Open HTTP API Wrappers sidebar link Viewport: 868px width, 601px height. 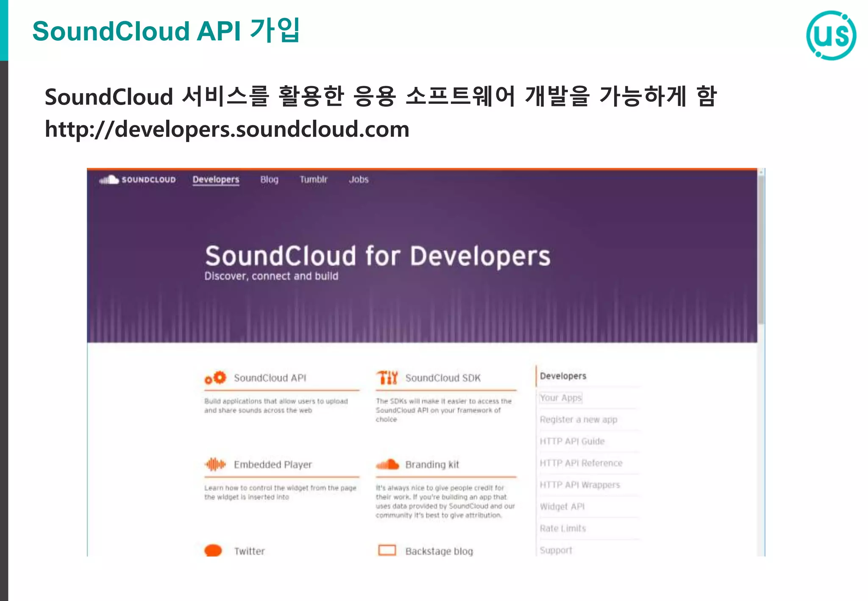click(x=580, y=485)
